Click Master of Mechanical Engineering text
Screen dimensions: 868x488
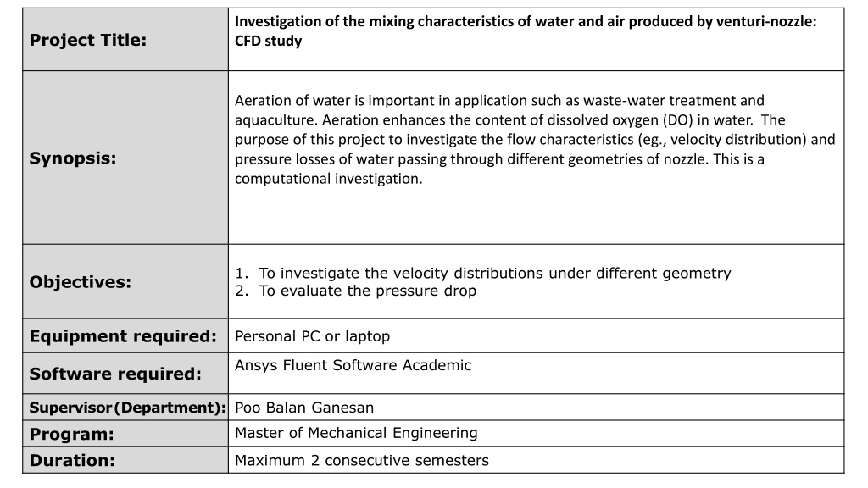(356, 433)
